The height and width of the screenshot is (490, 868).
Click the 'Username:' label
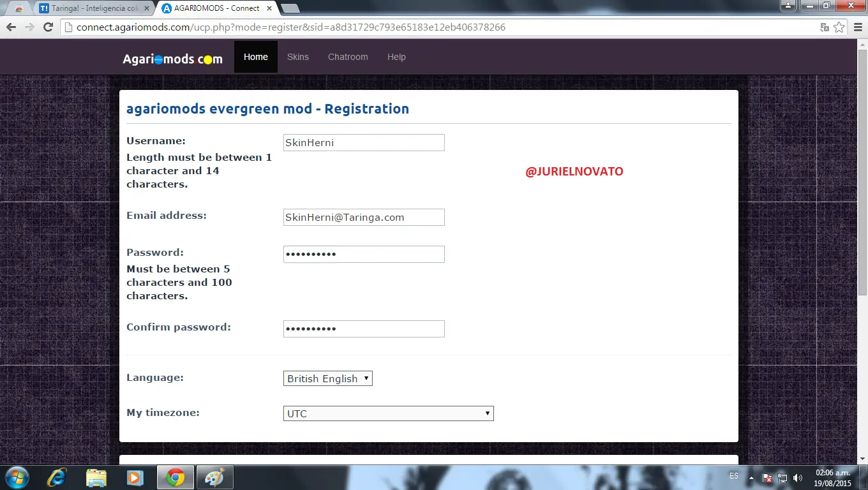(156, 141)
